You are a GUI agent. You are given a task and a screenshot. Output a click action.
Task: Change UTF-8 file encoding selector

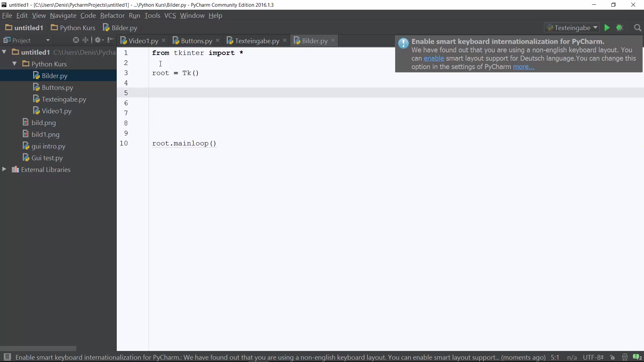pos(593,357)
